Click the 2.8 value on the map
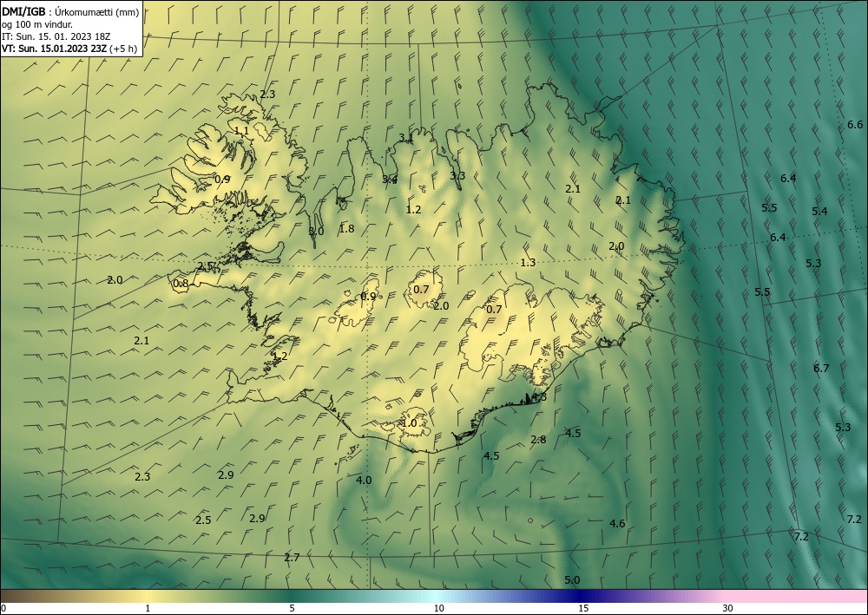This screenshot has width=868, height=615. 539,440
